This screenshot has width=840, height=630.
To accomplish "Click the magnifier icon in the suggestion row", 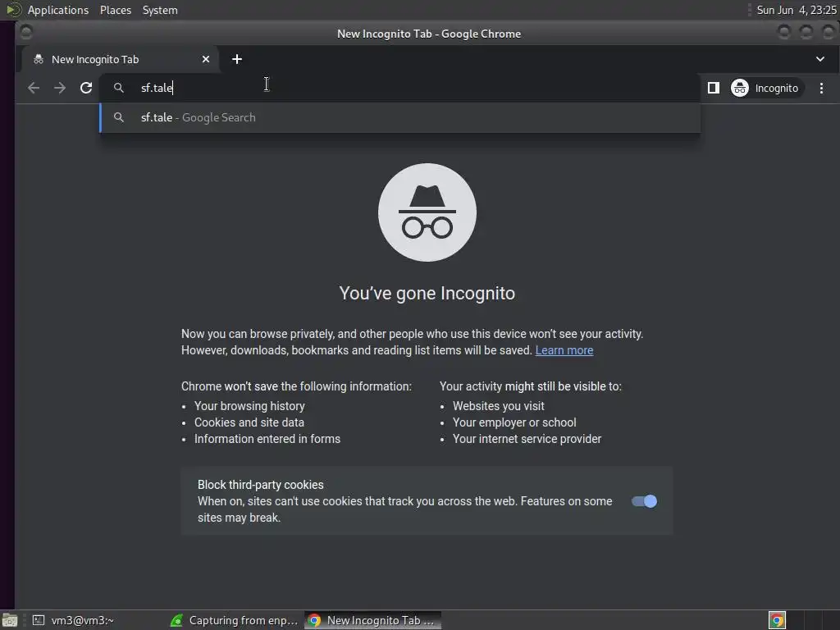I will click(119, 117).
